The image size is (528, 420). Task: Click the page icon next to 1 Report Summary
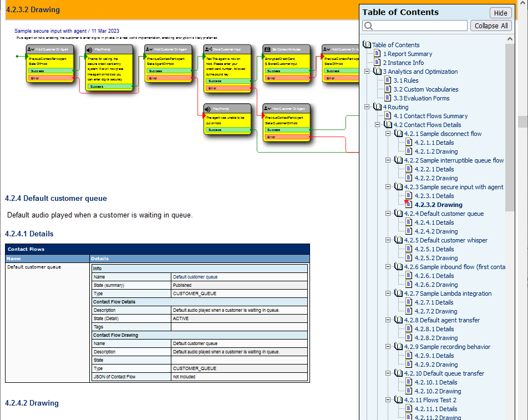click(378, 54)
